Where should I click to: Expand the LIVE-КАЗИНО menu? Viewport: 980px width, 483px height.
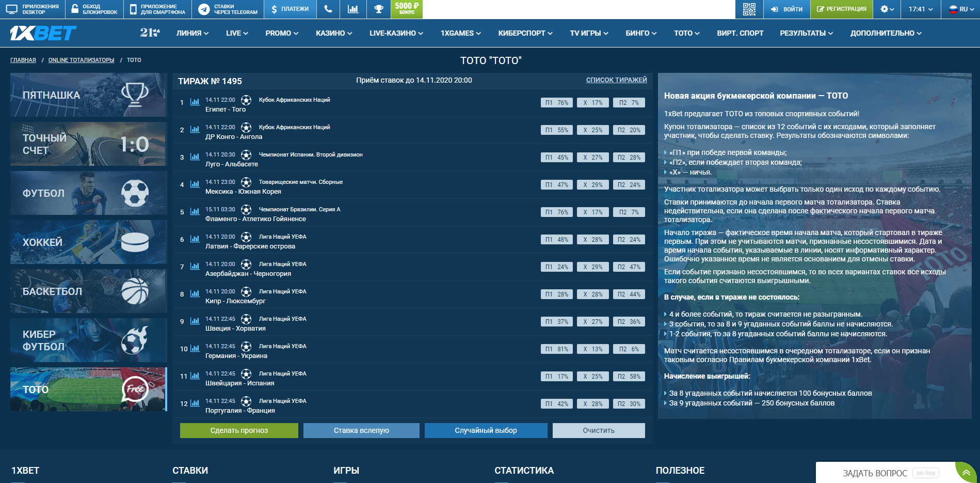[x=396, y=33]
